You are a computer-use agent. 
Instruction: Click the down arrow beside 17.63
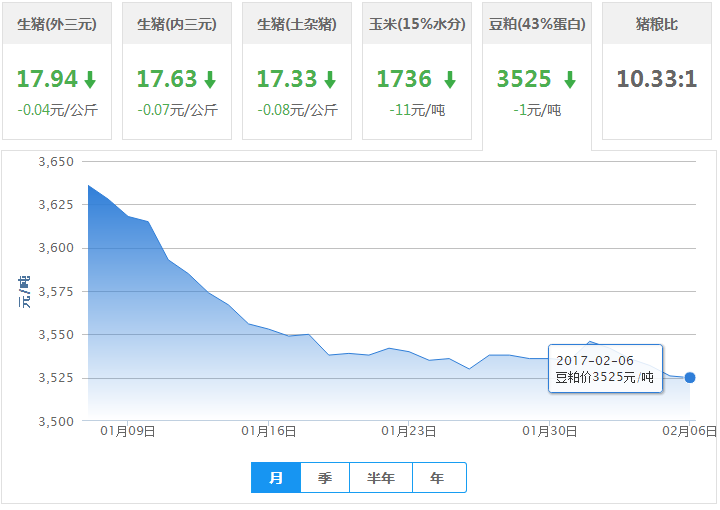(210, 79)
